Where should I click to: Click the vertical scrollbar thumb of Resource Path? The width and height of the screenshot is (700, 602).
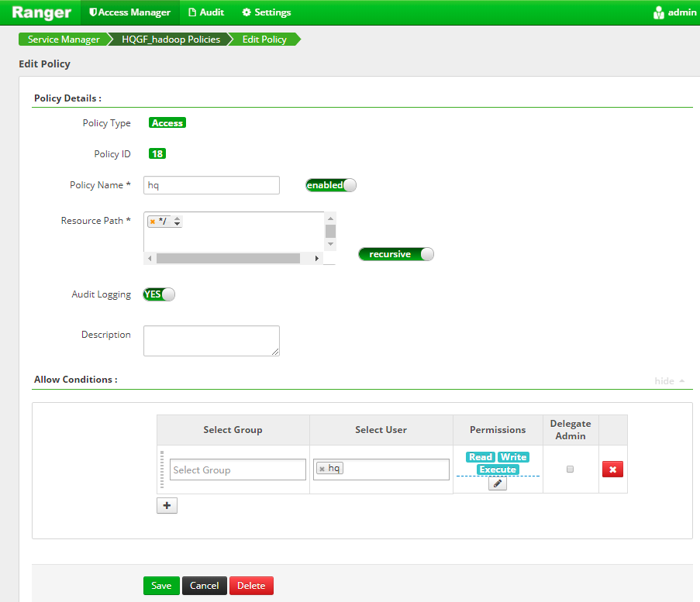(330, 231)
